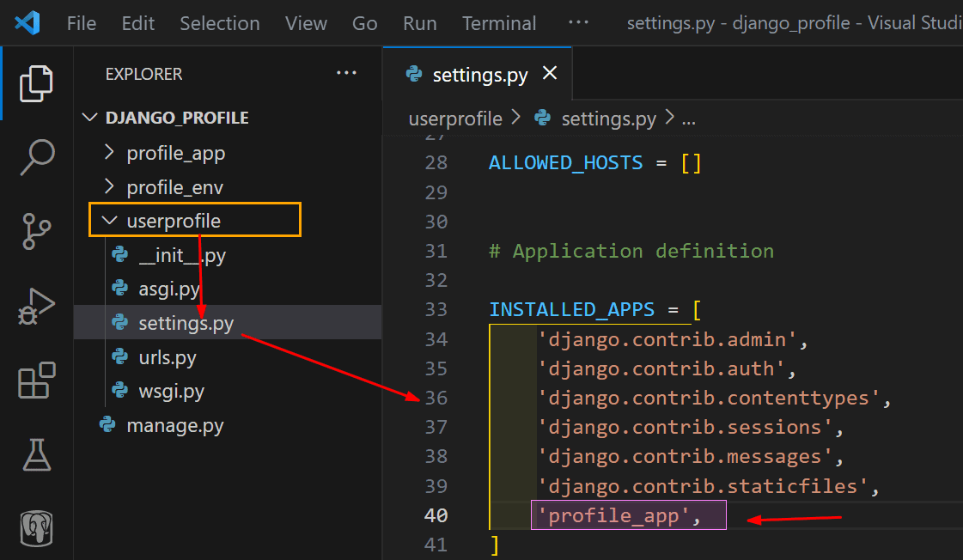963x560 pixels.
Task: Open the Search view icon
Action: point(37,157)
